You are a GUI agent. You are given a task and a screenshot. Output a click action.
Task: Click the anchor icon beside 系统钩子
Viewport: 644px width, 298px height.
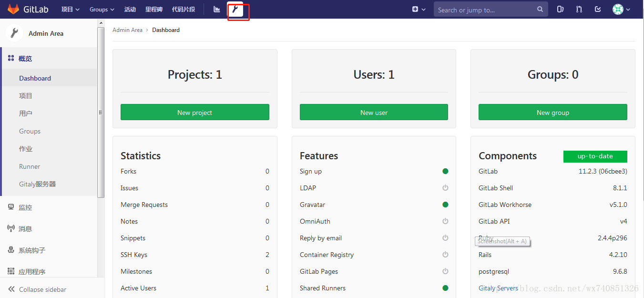(11, 250)
